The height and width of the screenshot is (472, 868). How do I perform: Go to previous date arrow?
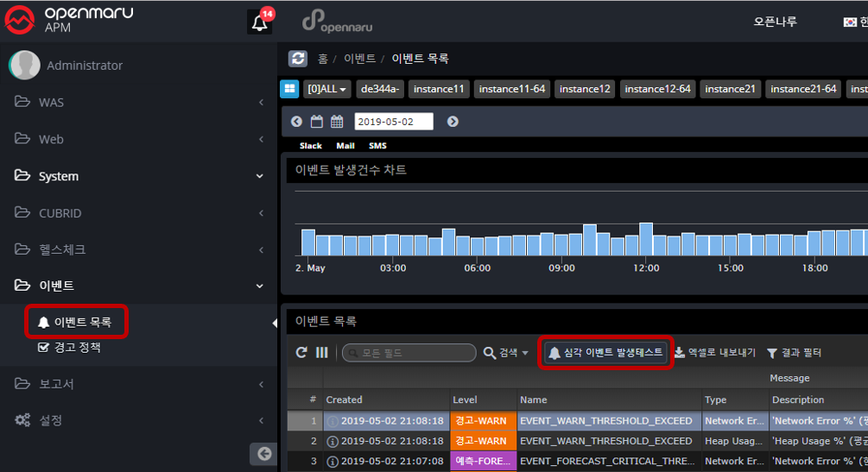296,122
